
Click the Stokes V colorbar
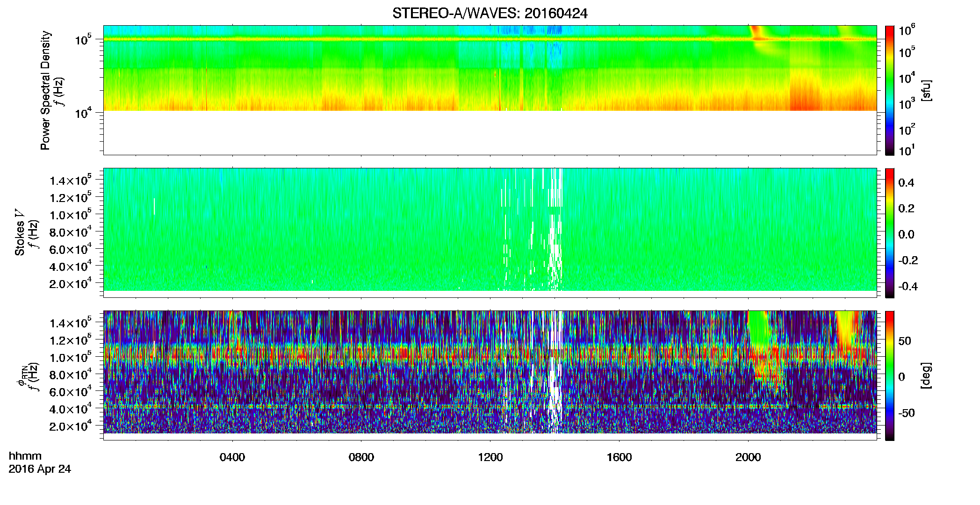click(x=890, y=233)
